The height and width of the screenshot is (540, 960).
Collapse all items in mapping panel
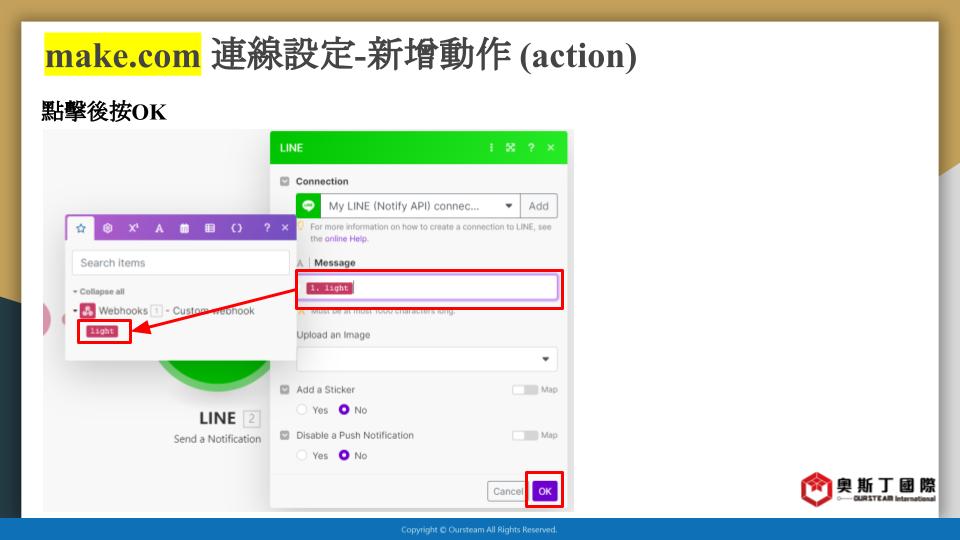pyautogui.click(x=99, y=291)
